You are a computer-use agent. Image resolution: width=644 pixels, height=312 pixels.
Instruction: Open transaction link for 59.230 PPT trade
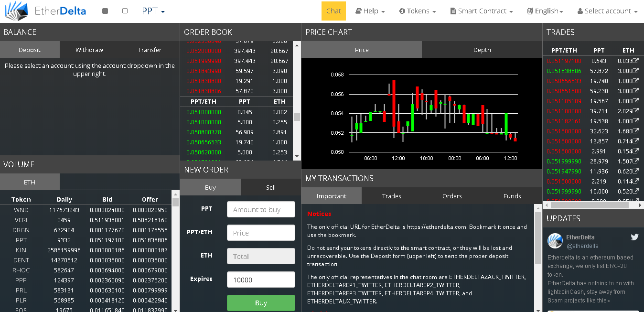pos(635,91)
